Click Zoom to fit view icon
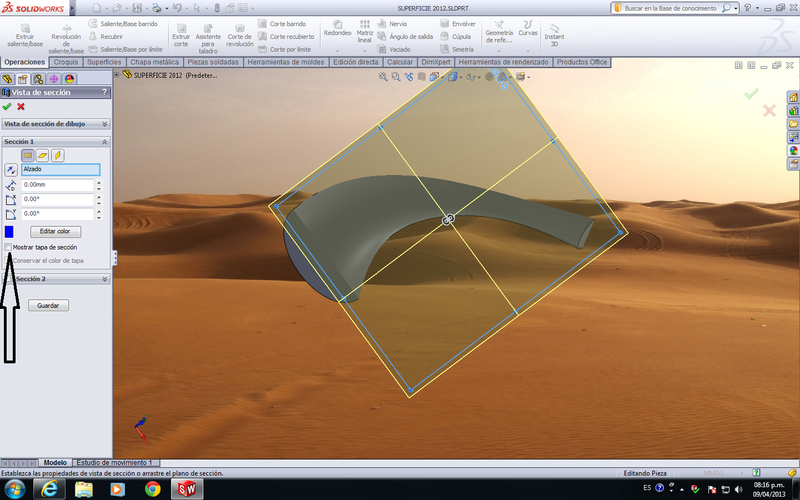Image resolution: width=800 pixels, height=500 pixels. tap(383, 77)
